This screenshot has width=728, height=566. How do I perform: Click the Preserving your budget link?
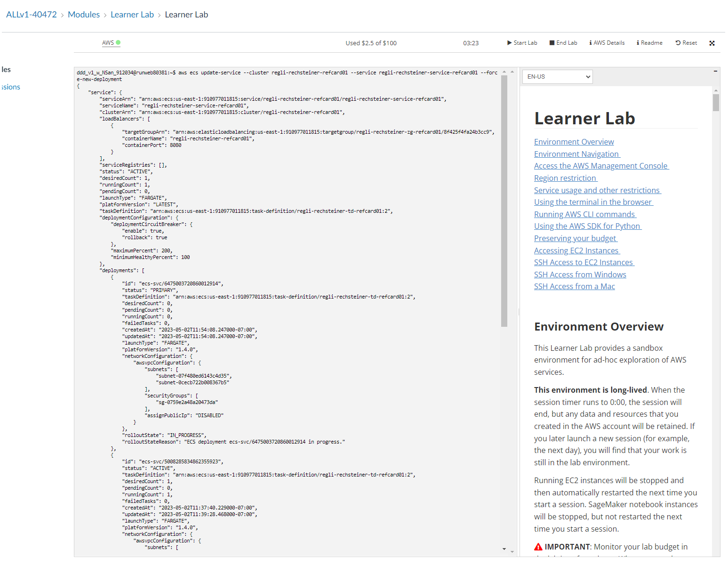pyautogui.click(x=575, y=238)
